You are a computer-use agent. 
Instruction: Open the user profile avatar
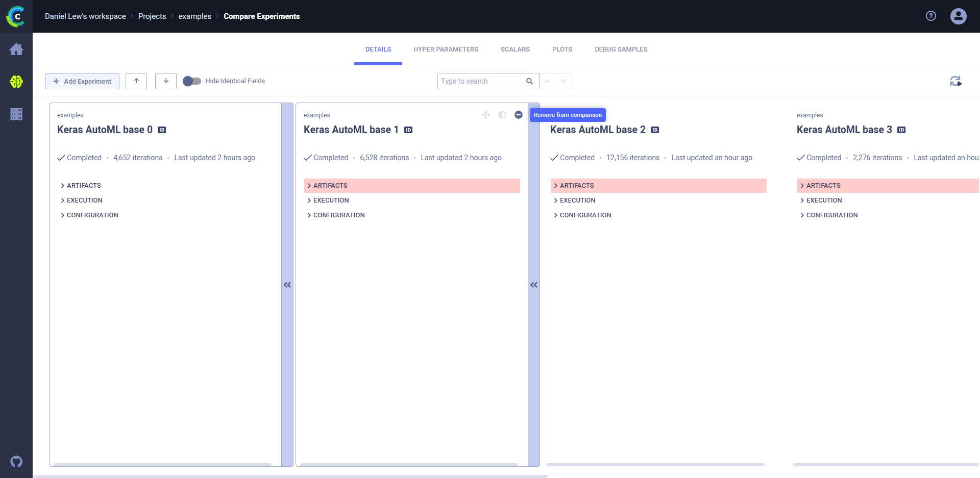(x=958, y=16)
